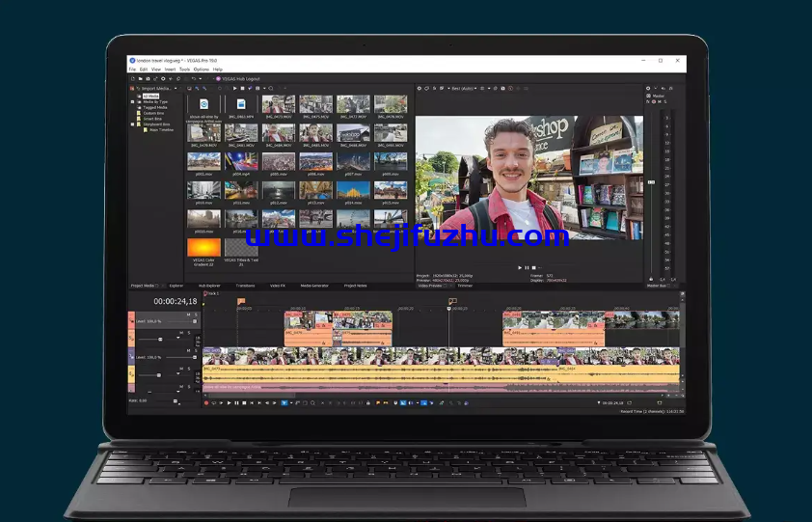Solo the first video track with S
This screenshot has height=522, width=812.
tap(197, 315)
